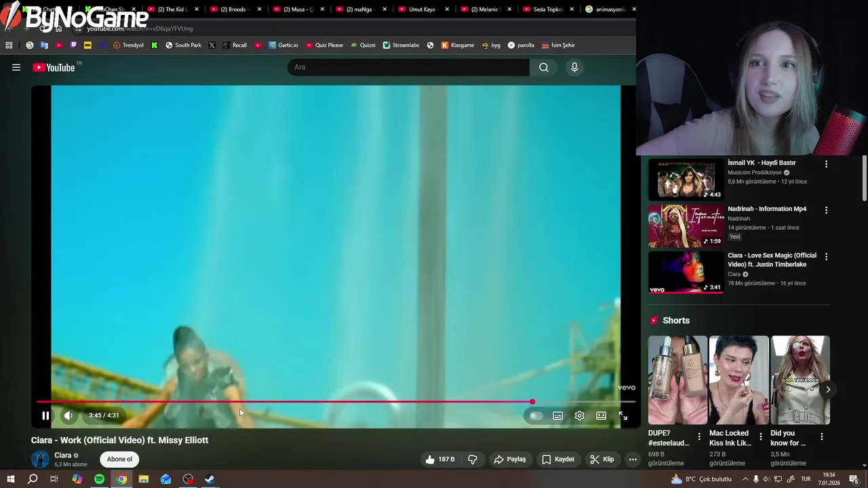The width and height of the screenshot is (868, 488).
Task: Mute the video volume speaker icon
Action: [68, 415]
